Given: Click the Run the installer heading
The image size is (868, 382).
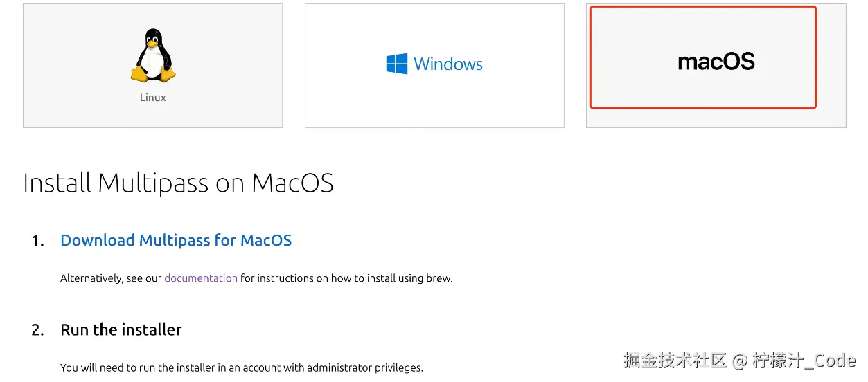Looking at the screenshot, I should point(121,329).
